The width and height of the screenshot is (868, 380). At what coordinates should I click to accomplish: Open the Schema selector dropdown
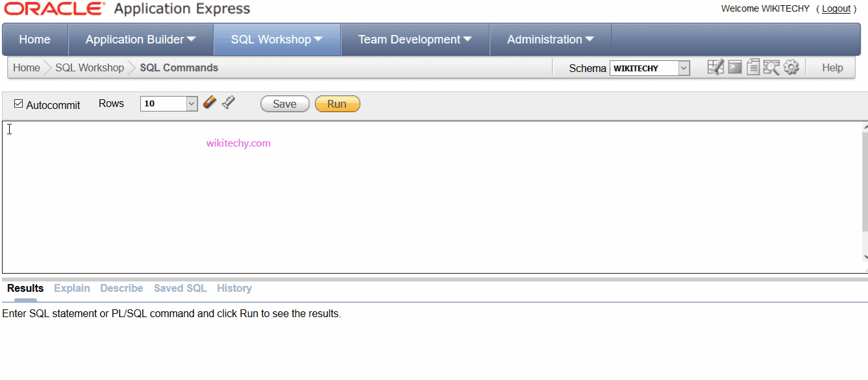coord(683,67)
